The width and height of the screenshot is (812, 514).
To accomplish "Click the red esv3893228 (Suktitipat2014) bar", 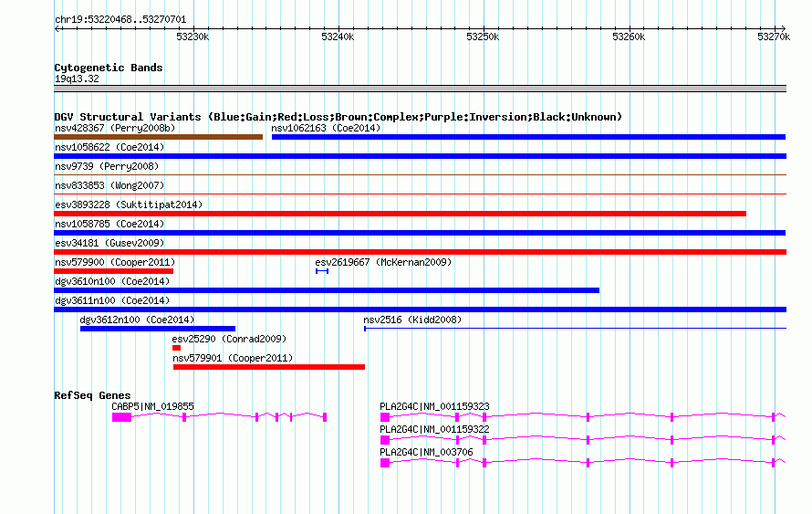I will 400,214.
